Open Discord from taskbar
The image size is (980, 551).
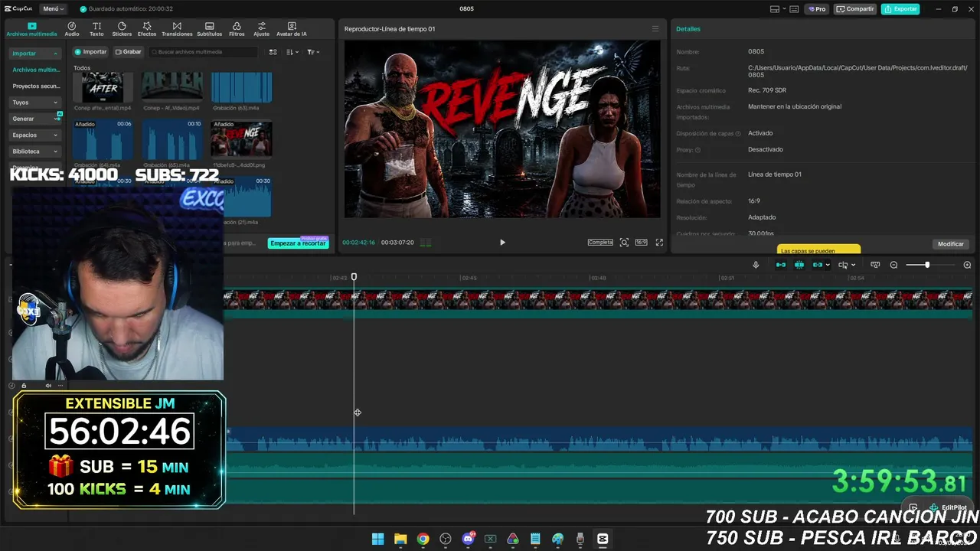[x=468, y=539]
